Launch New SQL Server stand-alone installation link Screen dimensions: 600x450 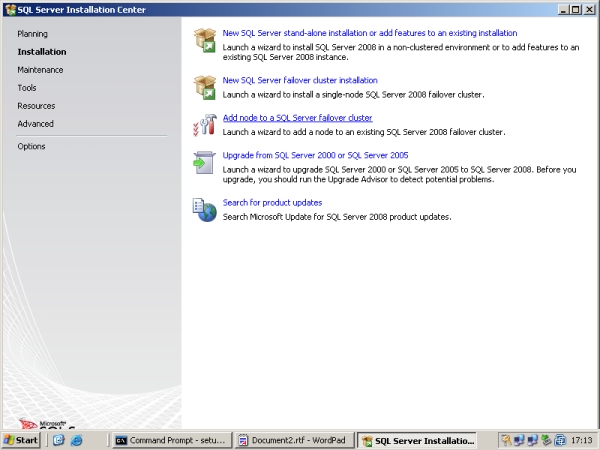click(370, 33)
